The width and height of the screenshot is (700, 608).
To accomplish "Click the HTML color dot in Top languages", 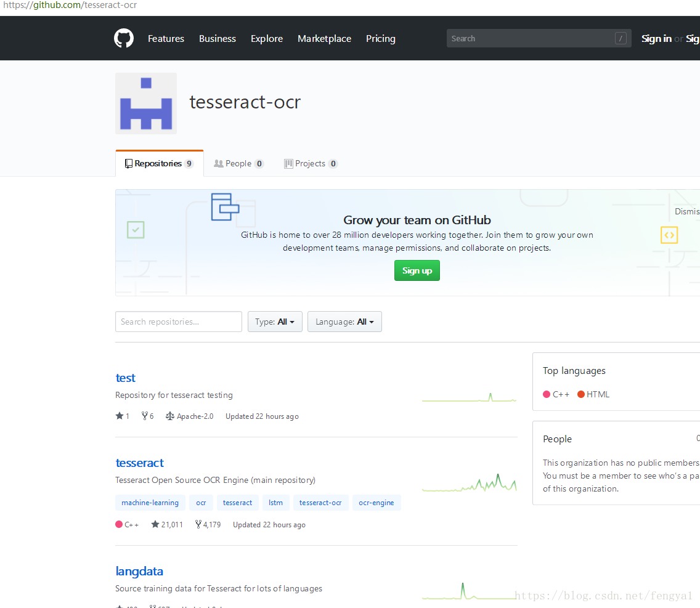I will coord(581,394).
